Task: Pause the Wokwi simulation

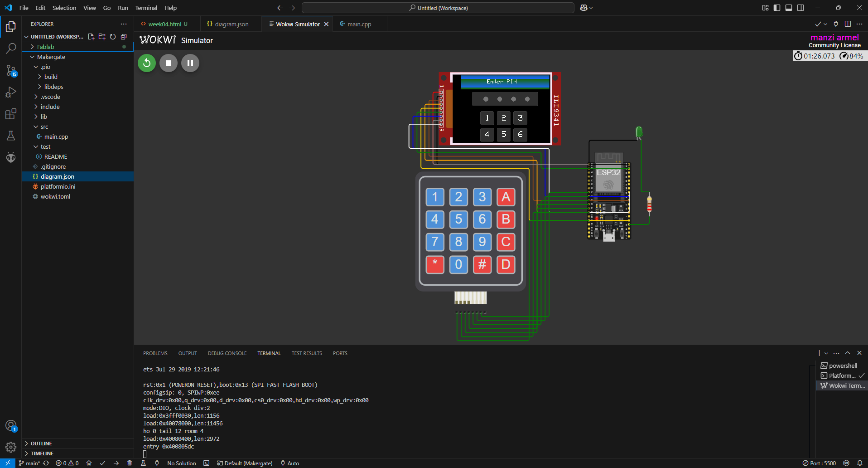Action: pos(190,63)
